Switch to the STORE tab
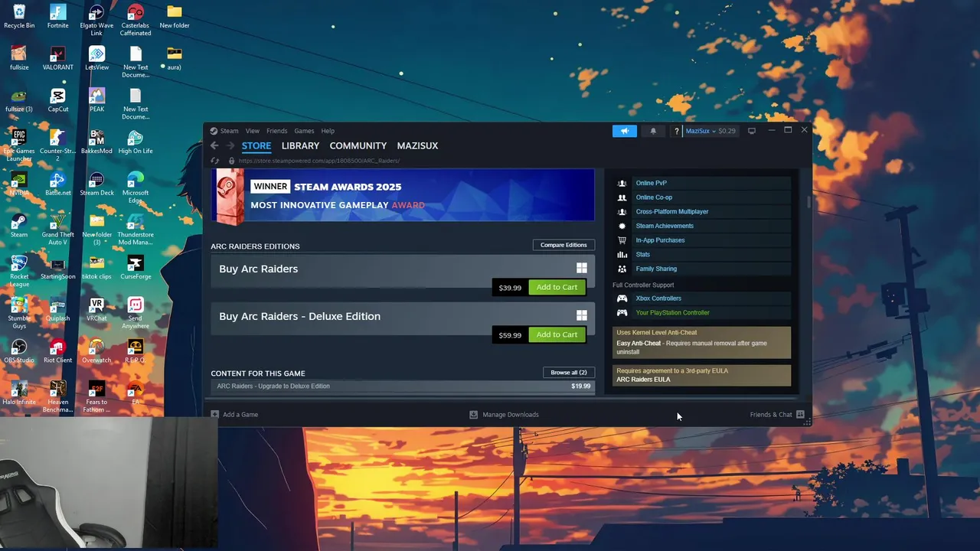 [256, 145]
